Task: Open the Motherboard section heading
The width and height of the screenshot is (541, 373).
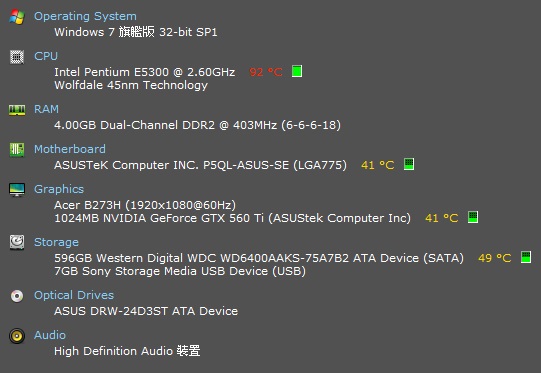Action: coord(70,149)
